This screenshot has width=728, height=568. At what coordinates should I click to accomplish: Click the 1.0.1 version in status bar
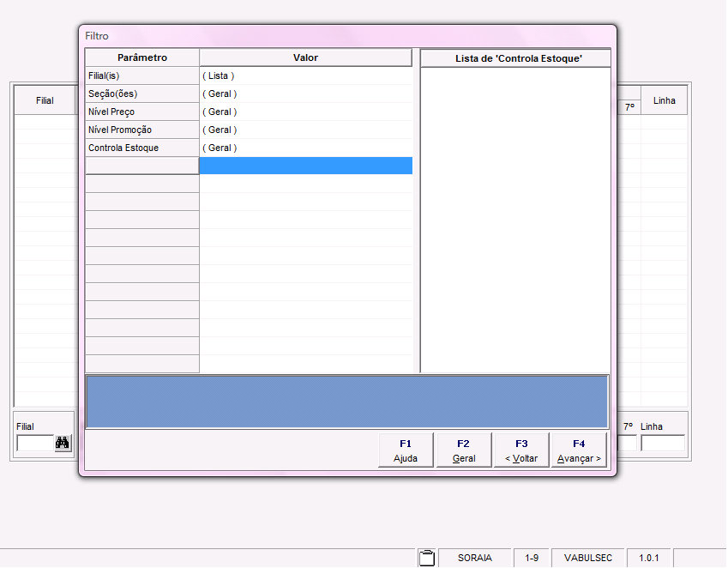click(648, 558)
